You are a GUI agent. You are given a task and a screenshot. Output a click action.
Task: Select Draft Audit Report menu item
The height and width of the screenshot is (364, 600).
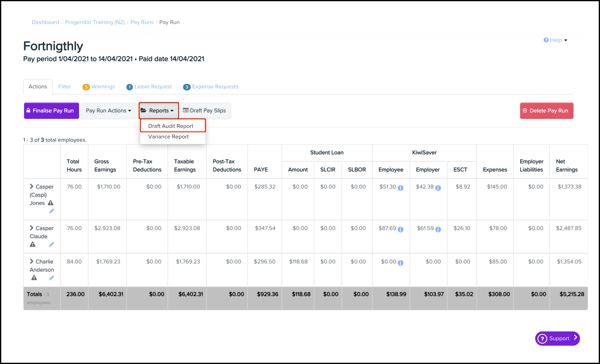click(x=171, y=126)
